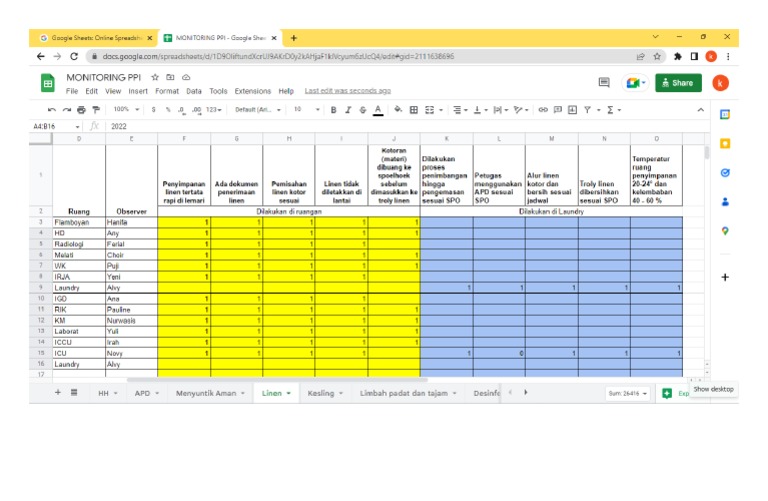Open the Data menu
Viewport: 768px width, 501px height.
pos(194,91)
